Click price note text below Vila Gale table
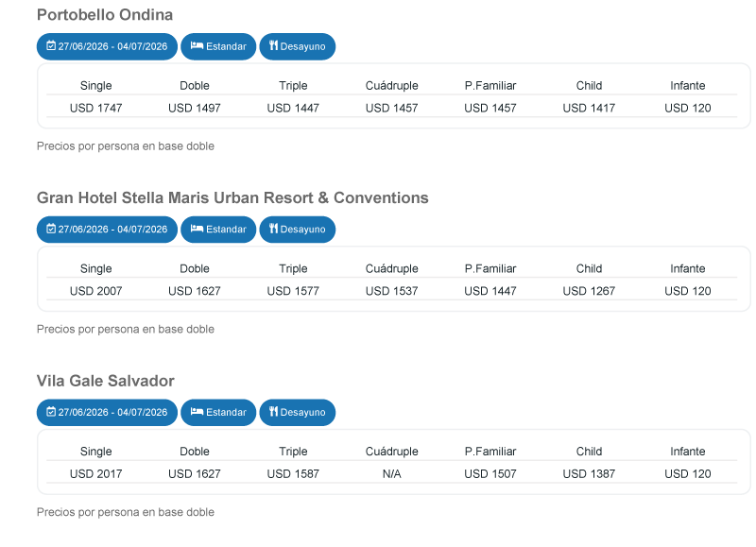 tap(126, 513)
